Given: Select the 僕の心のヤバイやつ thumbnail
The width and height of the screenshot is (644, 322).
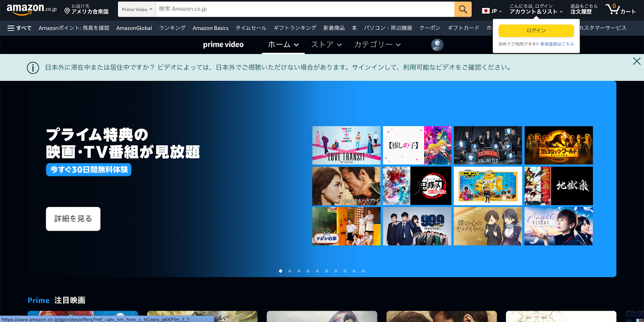Looking at the screenshot, I should [x=488, y=226].
